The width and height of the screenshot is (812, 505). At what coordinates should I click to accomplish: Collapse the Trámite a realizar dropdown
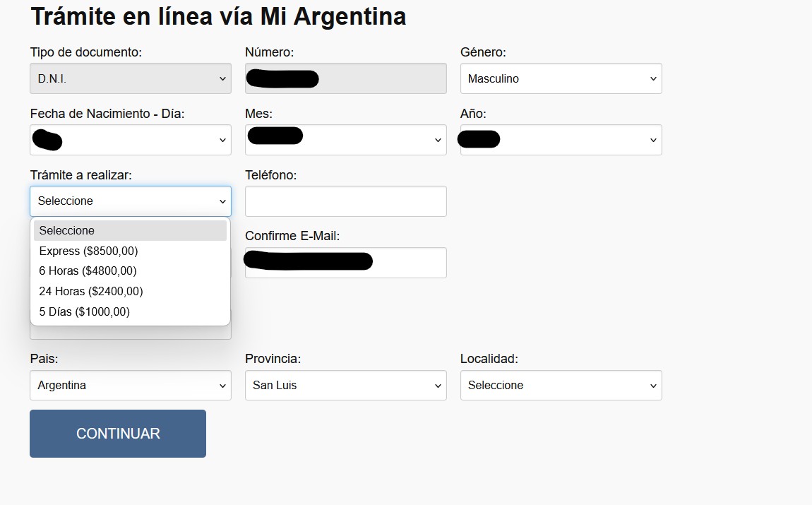tap(131, 201)
